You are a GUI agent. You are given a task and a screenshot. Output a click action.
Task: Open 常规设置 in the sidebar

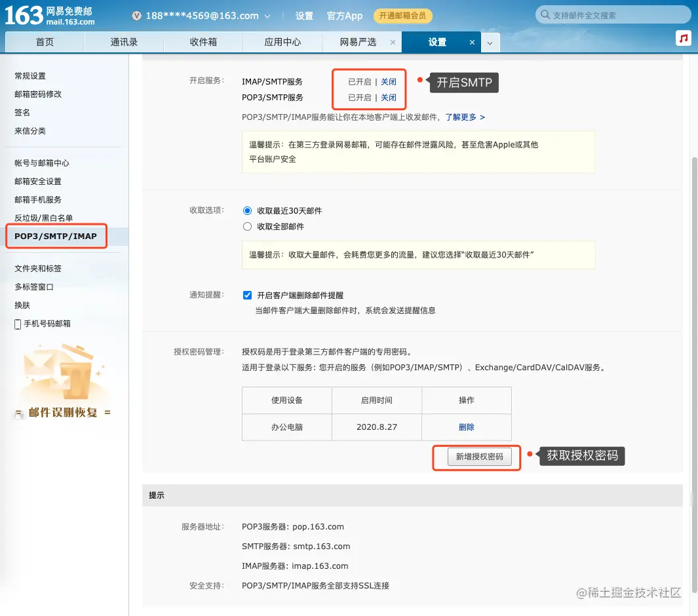click(x=30, y=75)
